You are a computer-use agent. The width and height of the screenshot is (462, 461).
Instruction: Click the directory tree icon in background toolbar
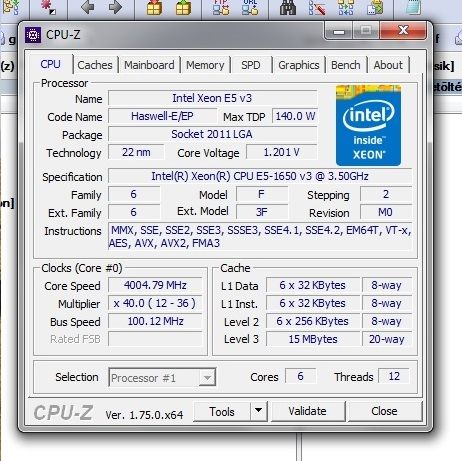(x=11, y=7)
